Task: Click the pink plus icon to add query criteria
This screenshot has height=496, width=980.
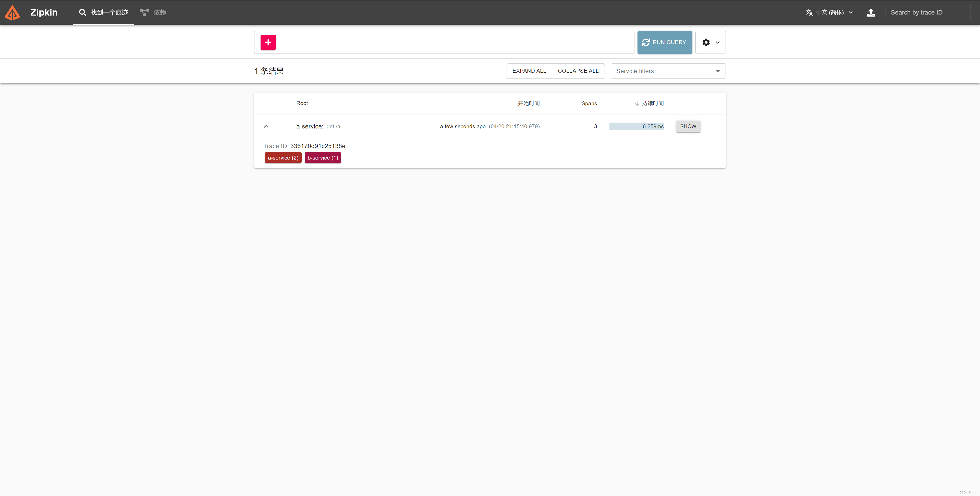Action: point(268,42)
